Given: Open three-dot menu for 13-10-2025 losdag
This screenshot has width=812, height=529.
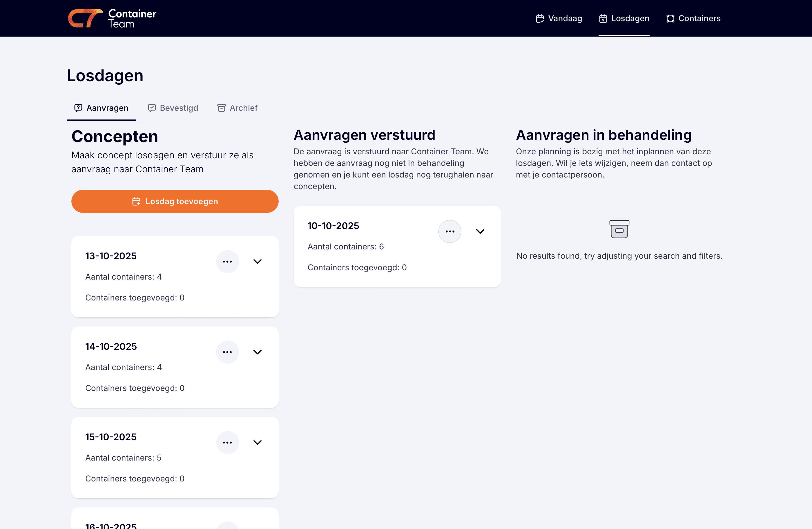Looking at the screenshot, I should [x=227, y=261].
